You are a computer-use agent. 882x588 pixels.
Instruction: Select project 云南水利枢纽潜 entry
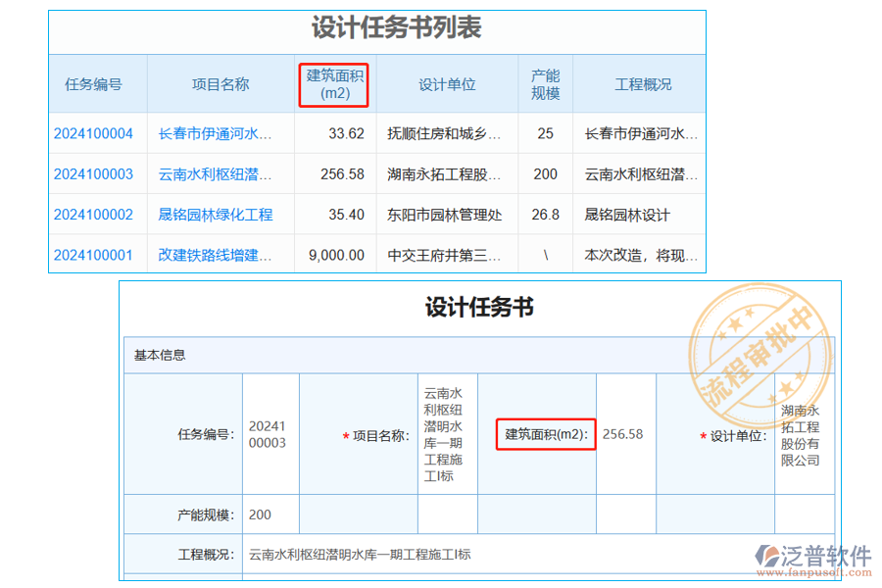tap(216, 174)
